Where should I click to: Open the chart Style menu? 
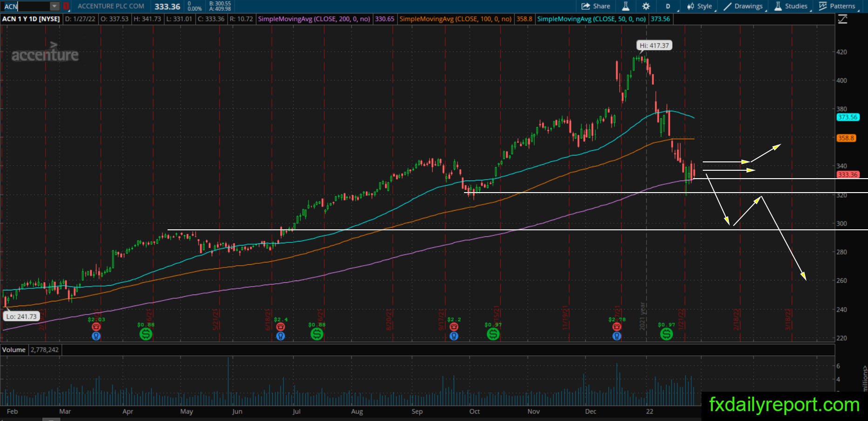coord(700,6)
